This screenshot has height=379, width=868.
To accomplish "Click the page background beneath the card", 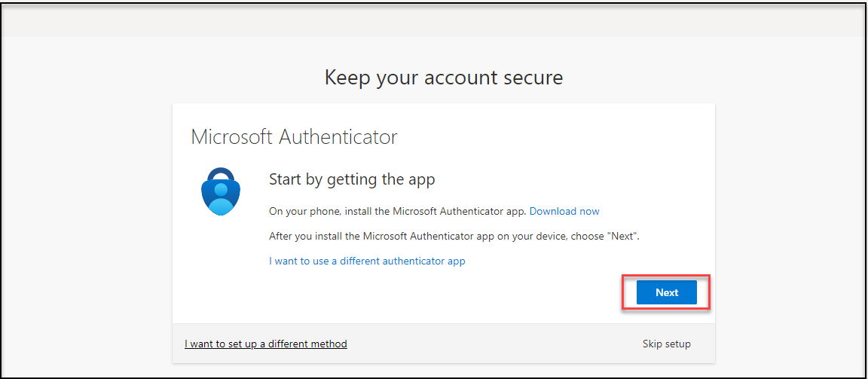I will (443, 370).
